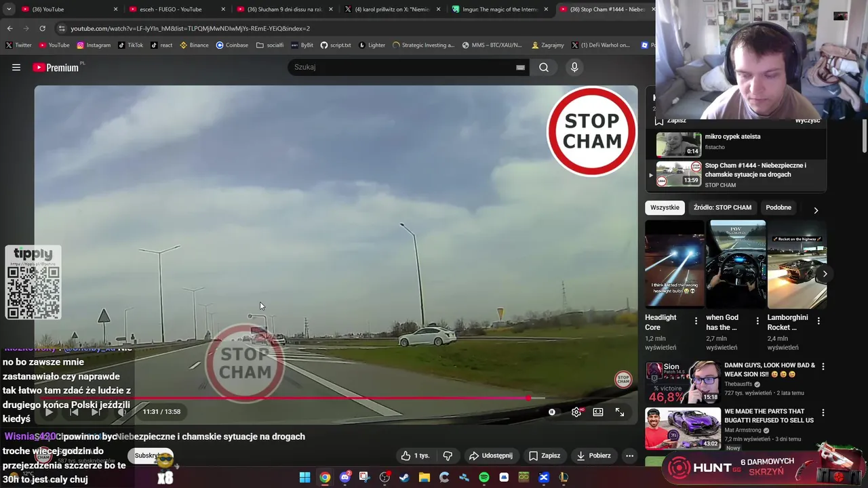Expand the socialfi bookmark folder
868x488 pixels.
click(x=270, y=45)
